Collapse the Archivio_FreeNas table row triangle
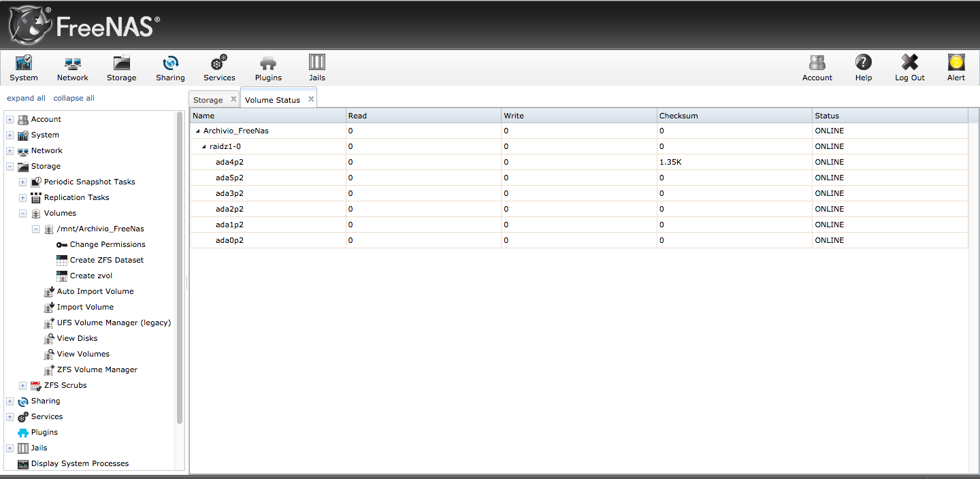 click(198, 131)
